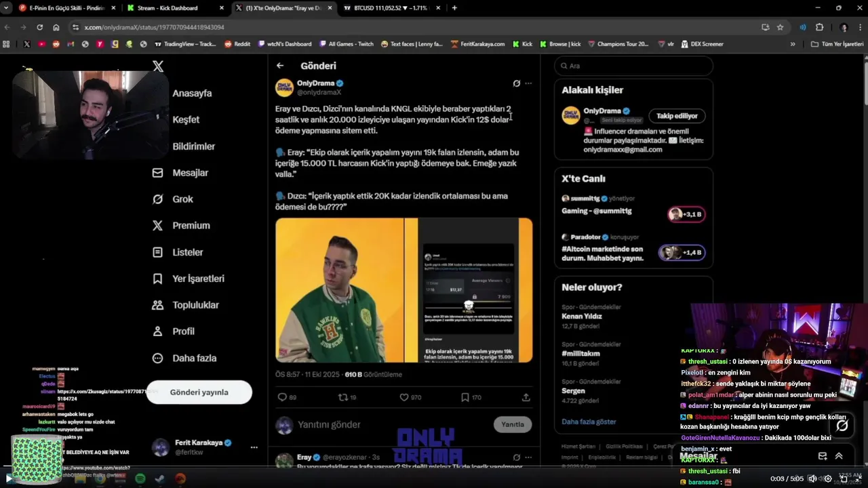This screenshot has height=488, width=868.
Task: Open Premium from the sidebar
Action: pos(181,226)
